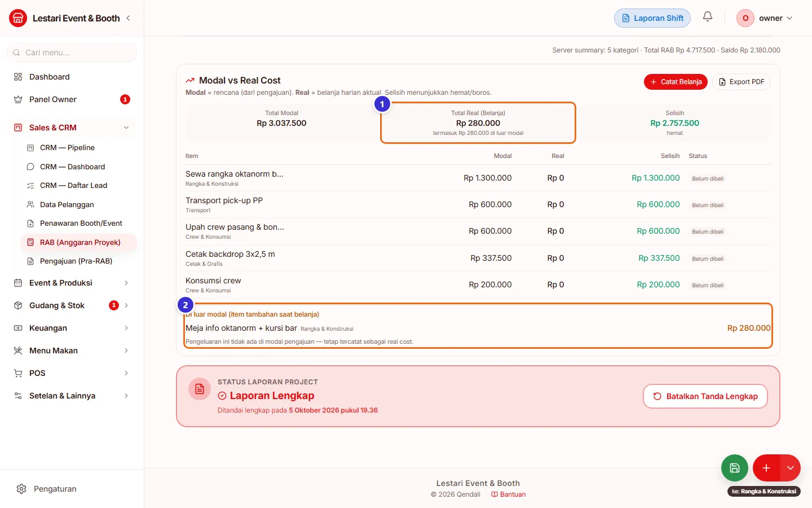812x508 pixels.
Task: Click the Panel Owner crown icon
Action: pos(18,99)
